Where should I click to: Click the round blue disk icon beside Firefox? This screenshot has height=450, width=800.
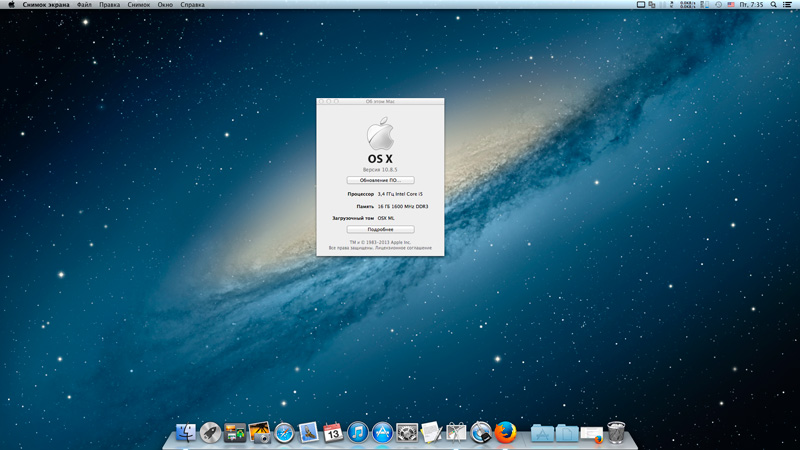click(x=480, y=433)
